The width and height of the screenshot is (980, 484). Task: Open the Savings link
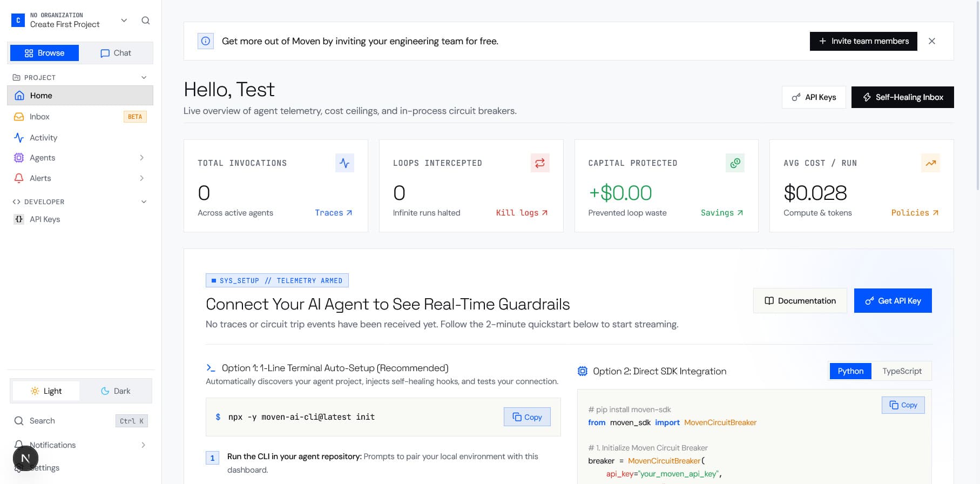pyautogui.click(x=722, y=213)
